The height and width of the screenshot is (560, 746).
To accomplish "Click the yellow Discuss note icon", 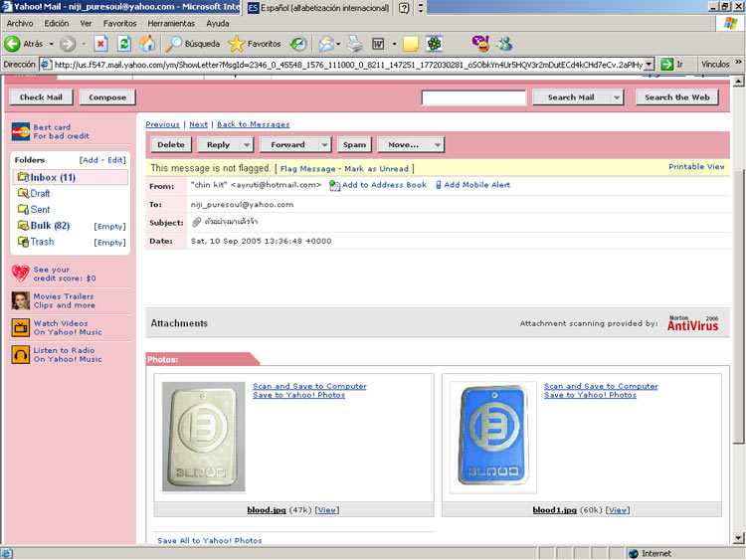I will 411,44.
